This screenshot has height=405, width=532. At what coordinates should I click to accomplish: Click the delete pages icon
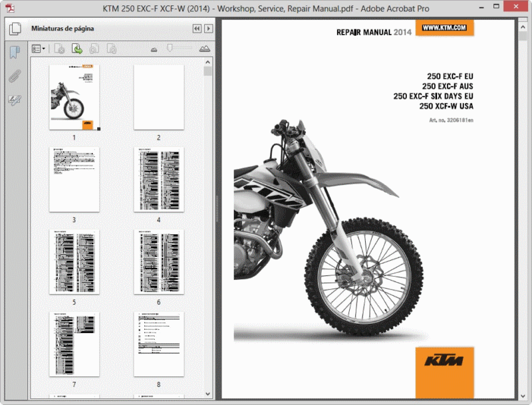coord(59,49)
